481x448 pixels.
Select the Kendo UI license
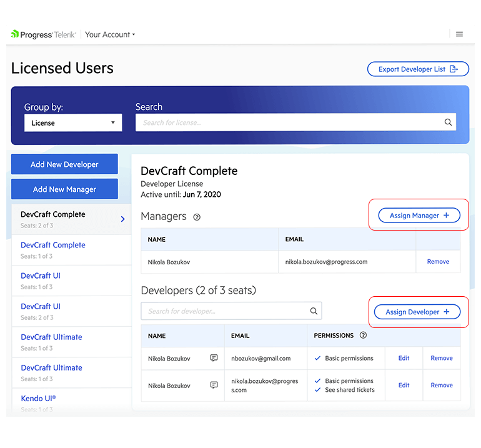tap(71, 402)
